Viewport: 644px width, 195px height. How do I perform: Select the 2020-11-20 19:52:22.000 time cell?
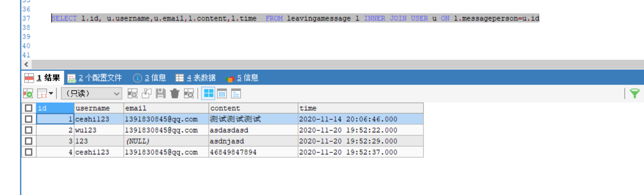click(361, 130)
